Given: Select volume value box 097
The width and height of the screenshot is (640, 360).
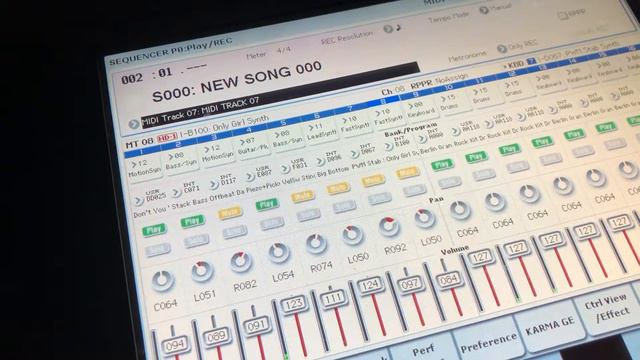Looking at the screenshot, I should tap(410, 283).
